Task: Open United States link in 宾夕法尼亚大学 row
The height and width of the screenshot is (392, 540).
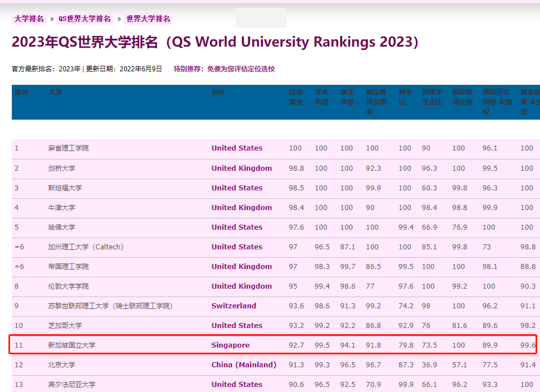Action: click(x=237, y=385)
